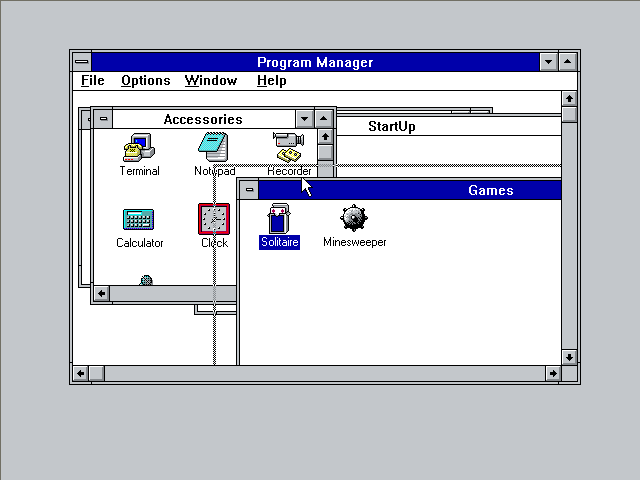
Task: Click the StartUp window title bar
Action: tap(448, 126)
